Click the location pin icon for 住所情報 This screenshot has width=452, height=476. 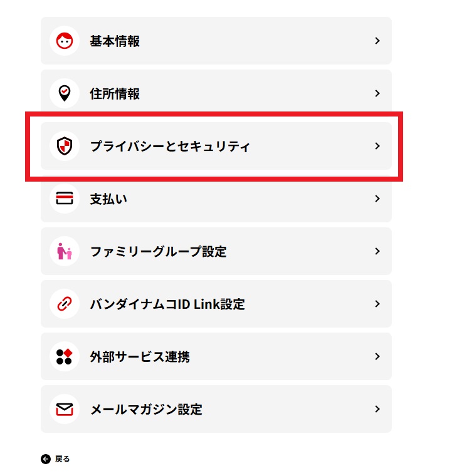pyautogui.click(x=65, y=93)
